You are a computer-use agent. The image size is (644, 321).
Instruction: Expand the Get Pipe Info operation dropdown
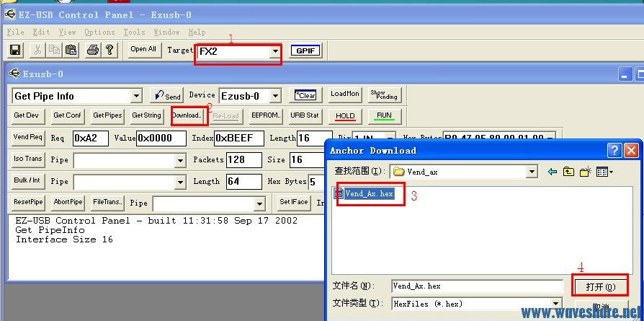pos(136,97)
